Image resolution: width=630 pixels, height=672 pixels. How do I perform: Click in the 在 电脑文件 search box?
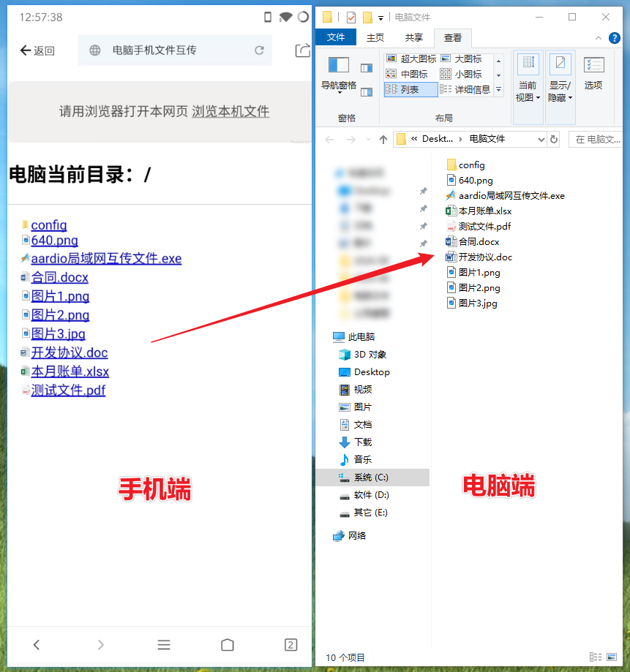(x=596, y=139)
